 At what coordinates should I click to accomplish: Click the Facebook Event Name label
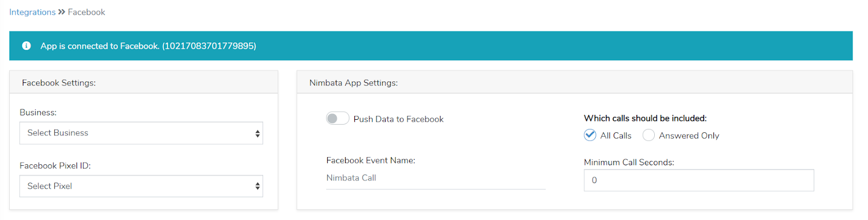371,160
